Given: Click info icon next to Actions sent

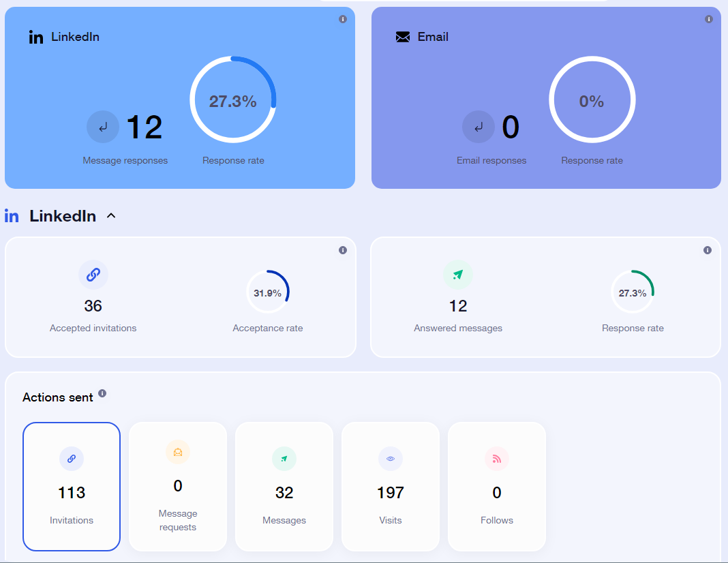Looking at the screenshot, I should (102, 393).
